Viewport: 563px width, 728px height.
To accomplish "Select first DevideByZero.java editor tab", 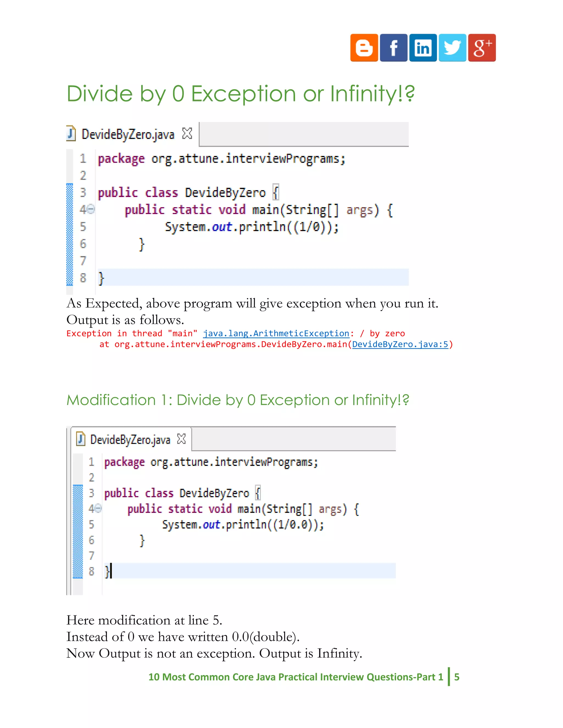I will tap(128, 134).
